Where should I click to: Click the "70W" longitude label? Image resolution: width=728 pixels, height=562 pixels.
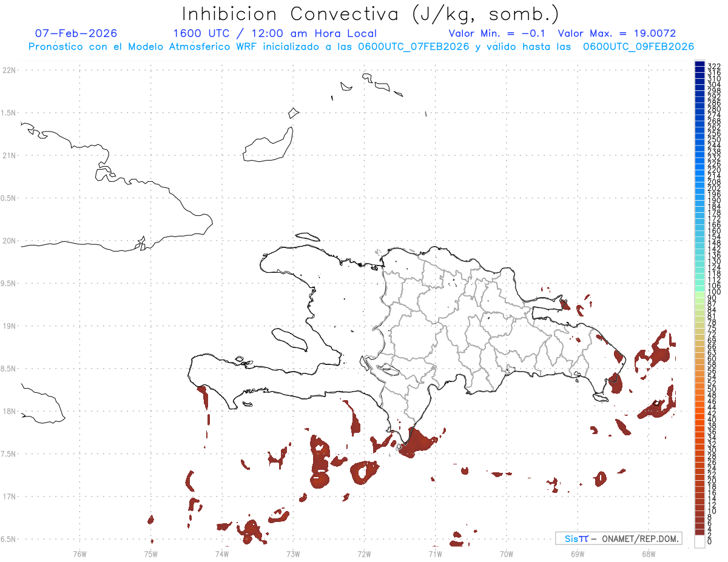(507, 553)
